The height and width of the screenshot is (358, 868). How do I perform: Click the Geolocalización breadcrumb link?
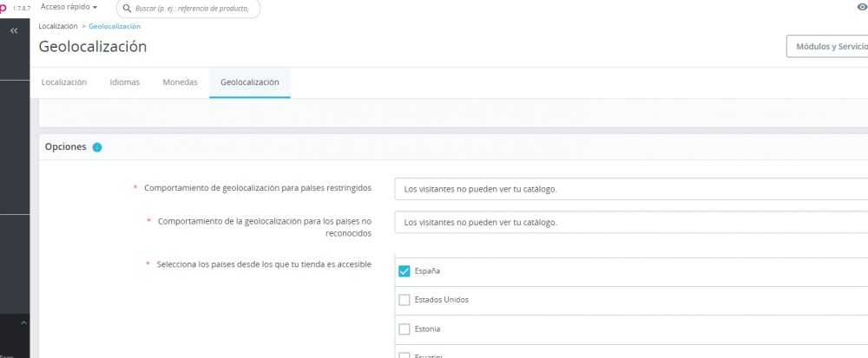pyautogui.click(x=115, y=27)
